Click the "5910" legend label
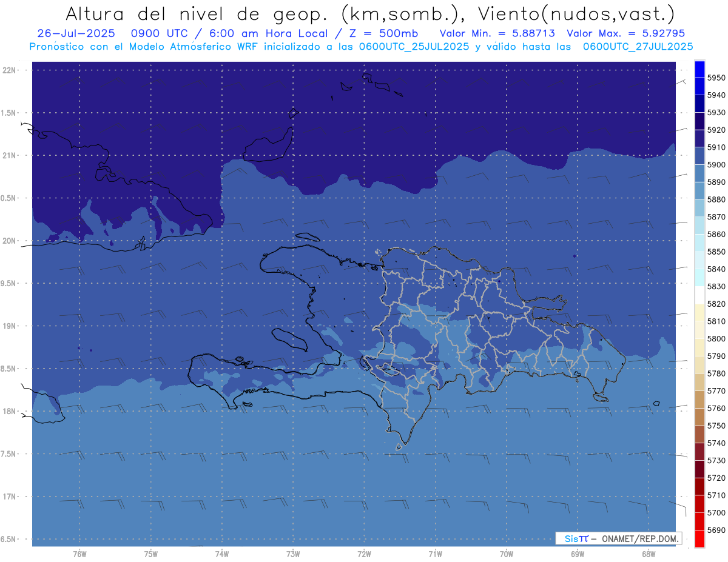Viewport: 728px width, 562px height. pos(716,147)
